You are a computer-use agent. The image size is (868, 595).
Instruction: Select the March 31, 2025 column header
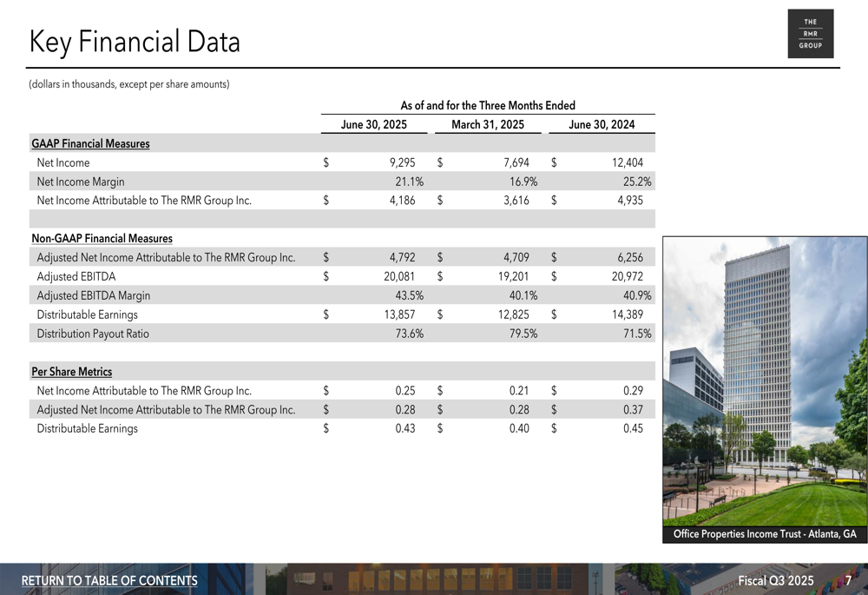click(488, 125)
